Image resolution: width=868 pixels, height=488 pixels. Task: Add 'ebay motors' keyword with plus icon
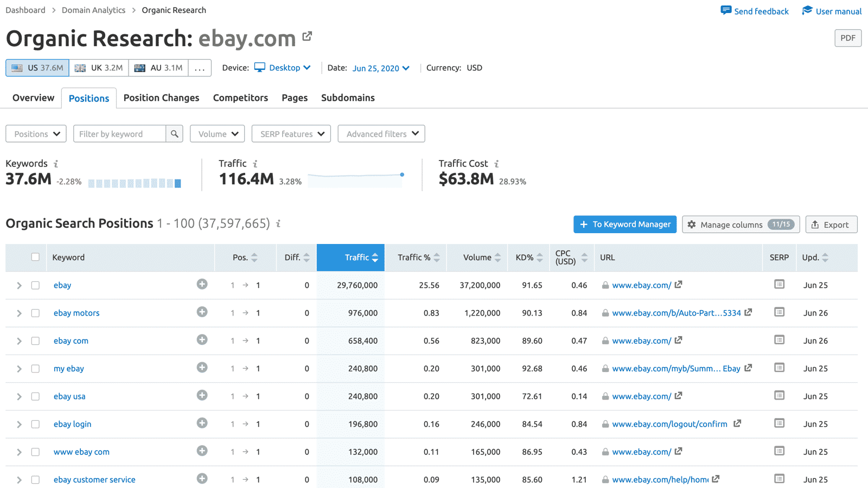click(202, 312)
